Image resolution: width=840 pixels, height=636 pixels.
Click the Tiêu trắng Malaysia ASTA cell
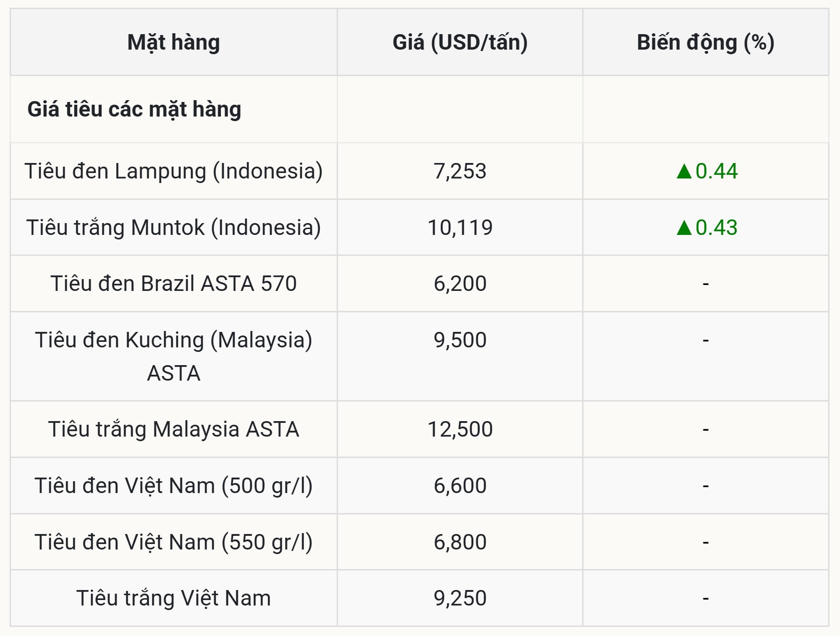[174, 429]
